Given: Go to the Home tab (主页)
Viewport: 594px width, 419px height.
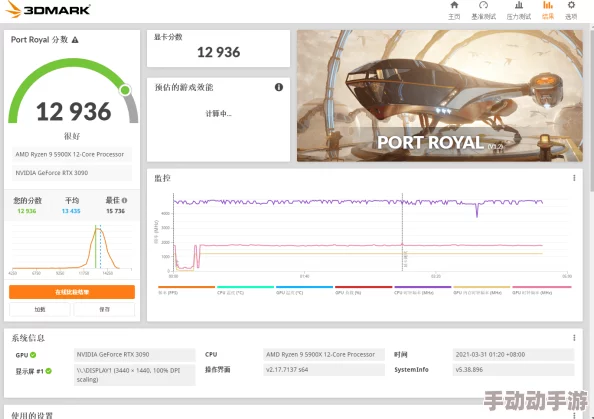Looking at the screenshot, I should tap(454, 10).
